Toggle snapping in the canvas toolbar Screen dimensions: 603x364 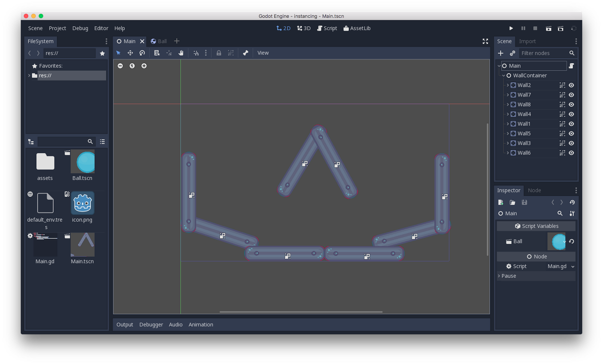196,53
